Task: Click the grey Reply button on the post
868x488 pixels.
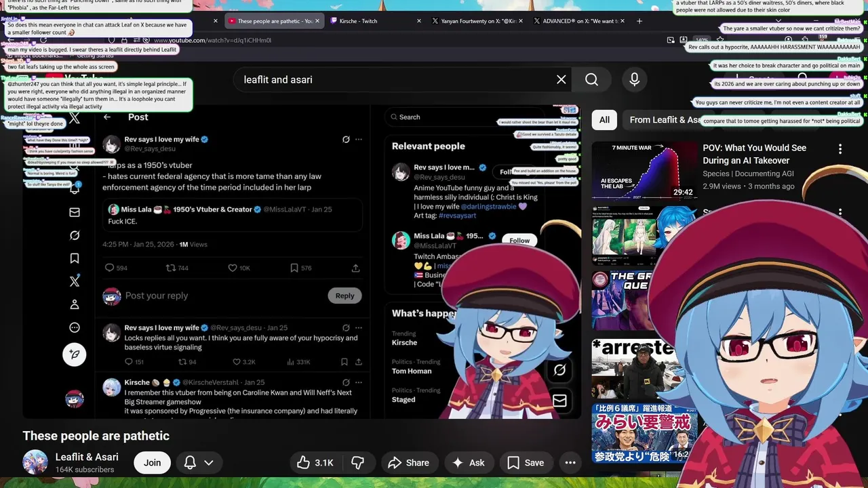Action: pos(344,296)
